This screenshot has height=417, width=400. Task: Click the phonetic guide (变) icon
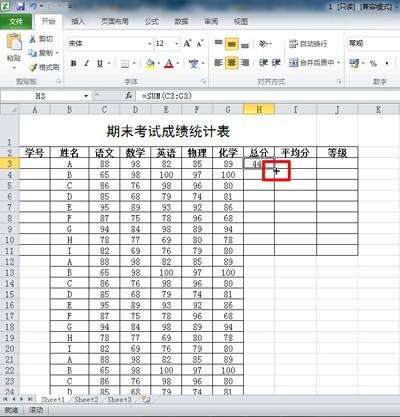coord(194,63)
